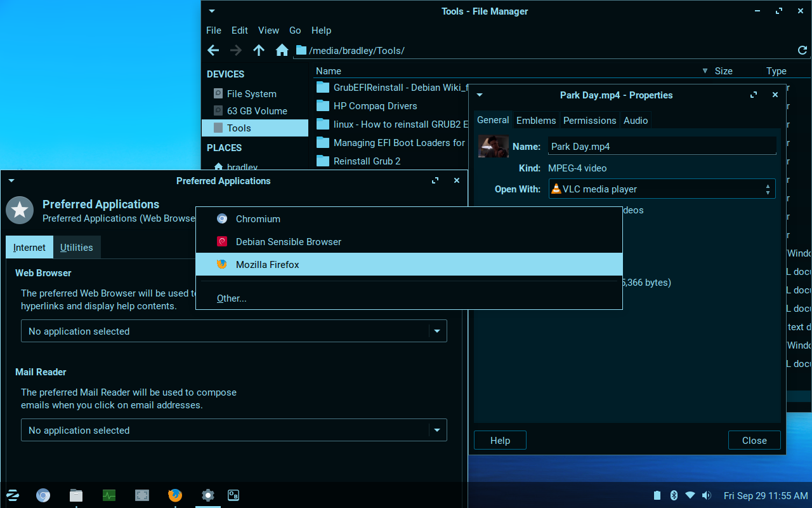Open the system monitor taskbar icon
812x508 pixels.
[109, 495]
